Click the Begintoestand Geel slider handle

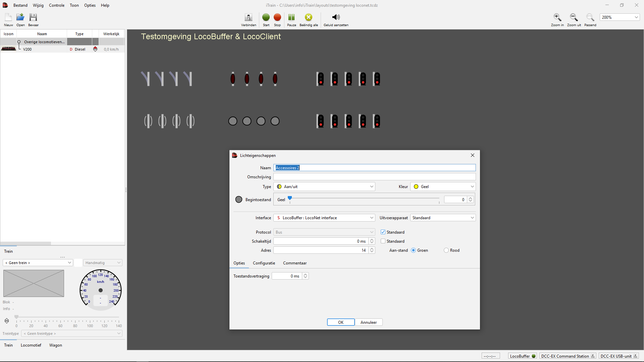[290, 198]
